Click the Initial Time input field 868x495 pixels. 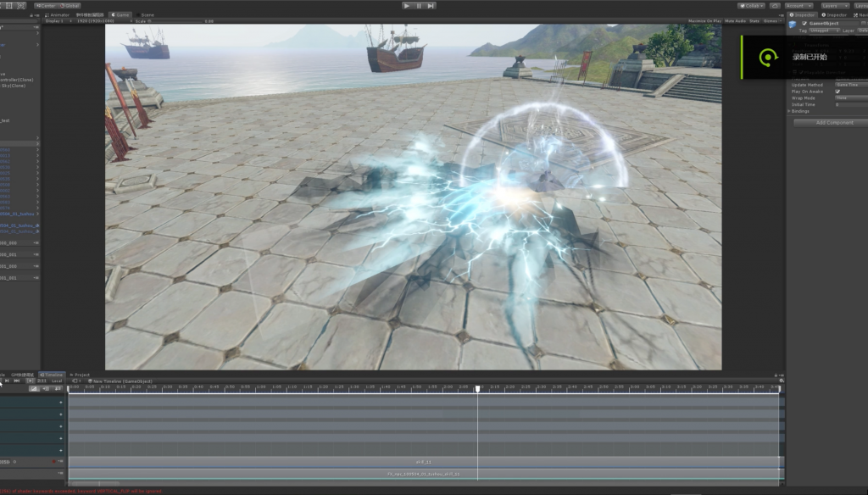(x=851, y=104)
